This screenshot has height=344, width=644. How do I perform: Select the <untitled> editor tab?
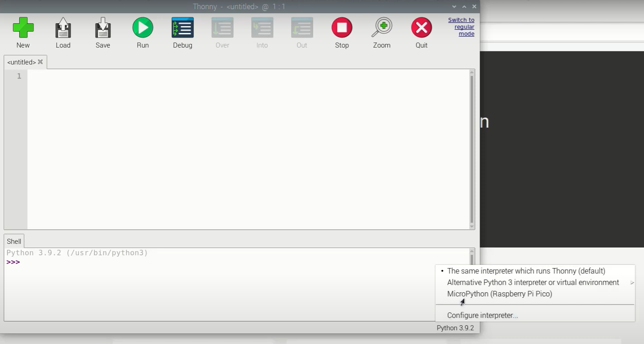pos(22,62)
